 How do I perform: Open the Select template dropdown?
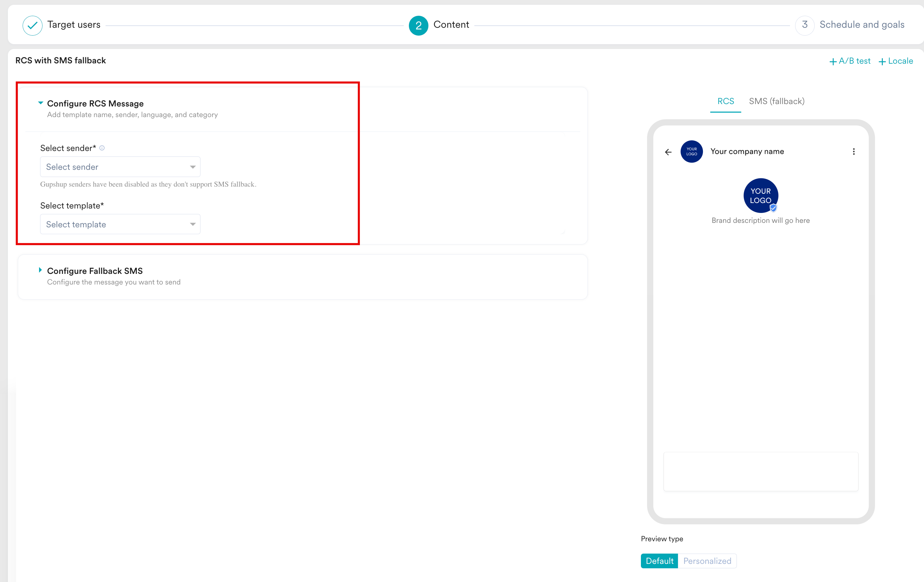(x=120, y=224)
